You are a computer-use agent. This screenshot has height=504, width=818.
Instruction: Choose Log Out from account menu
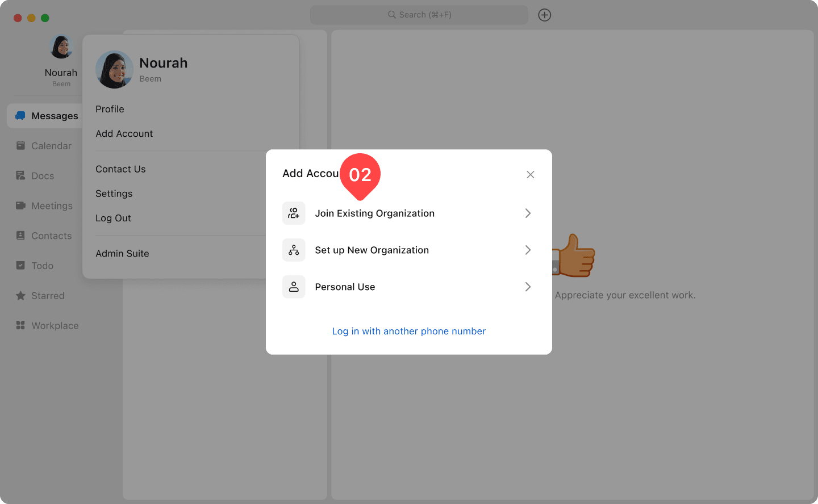coord(113,218)
